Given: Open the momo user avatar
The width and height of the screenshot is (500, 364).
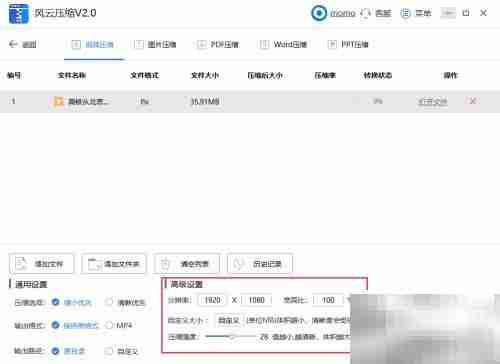Looking at the screenshot, I should click(319, 13).
